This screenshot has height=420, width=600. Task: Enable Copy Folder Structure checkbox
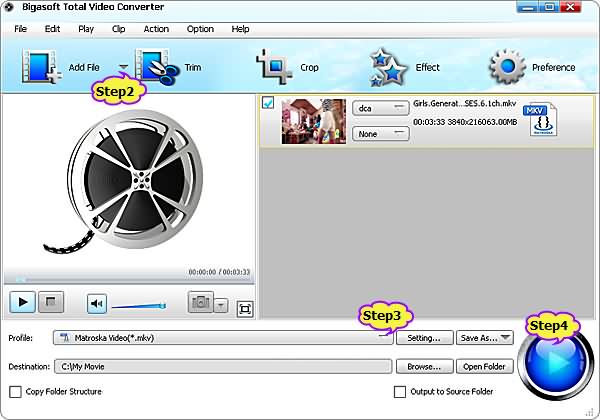coord(15,392)
